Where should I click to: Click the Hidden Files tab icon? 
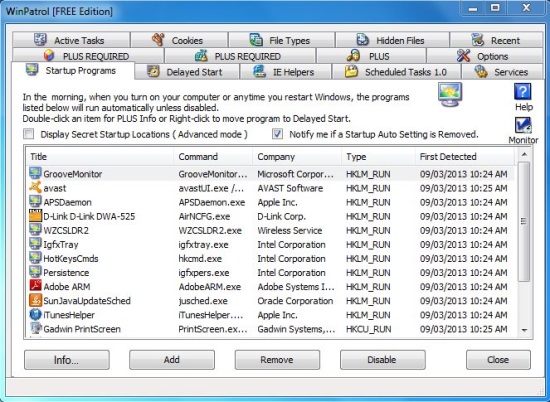pos(363,40)
